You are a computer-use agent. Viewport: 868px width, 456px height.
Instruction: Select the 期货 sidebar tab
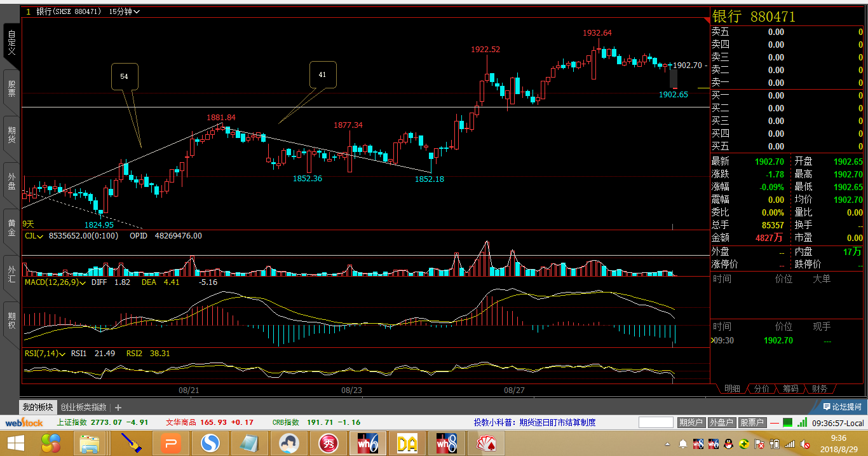click(x=11, y=135)
